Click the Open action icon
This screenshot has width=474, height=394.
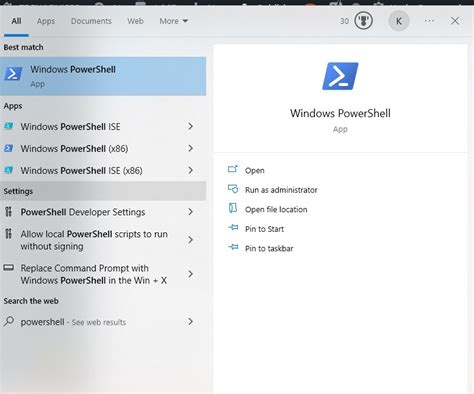click(233, 169)
